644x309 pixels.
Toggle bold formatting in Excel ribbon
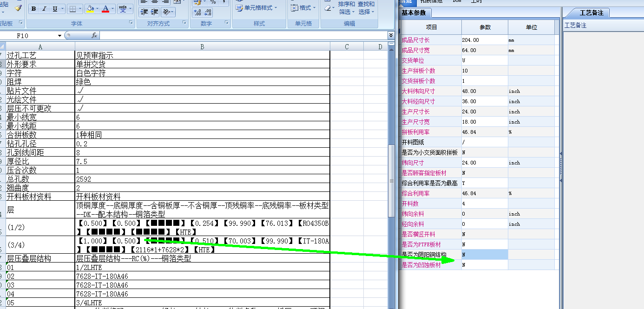click(34, 9)
